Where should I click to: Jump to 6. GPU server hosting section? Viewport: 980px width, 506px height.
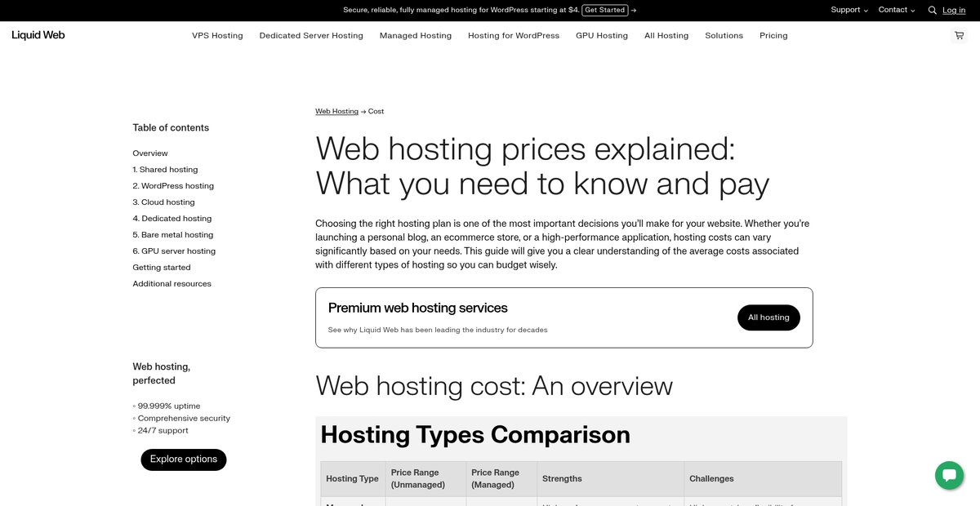174,251
